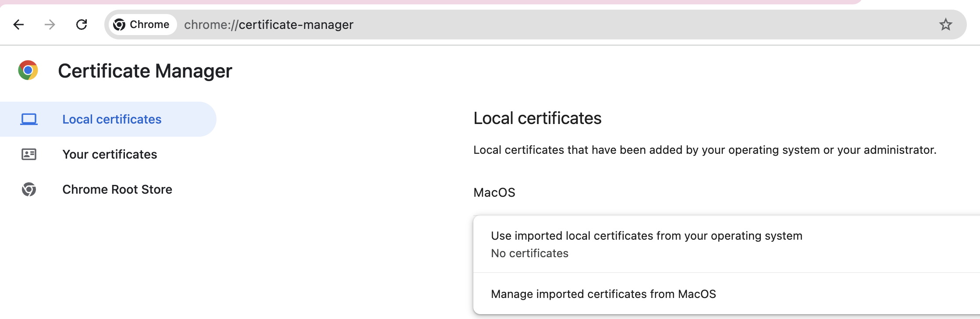Screen dimensions: 980x319
Task: Click the Use imported local certificates row
Action: [x=646, y=236]
